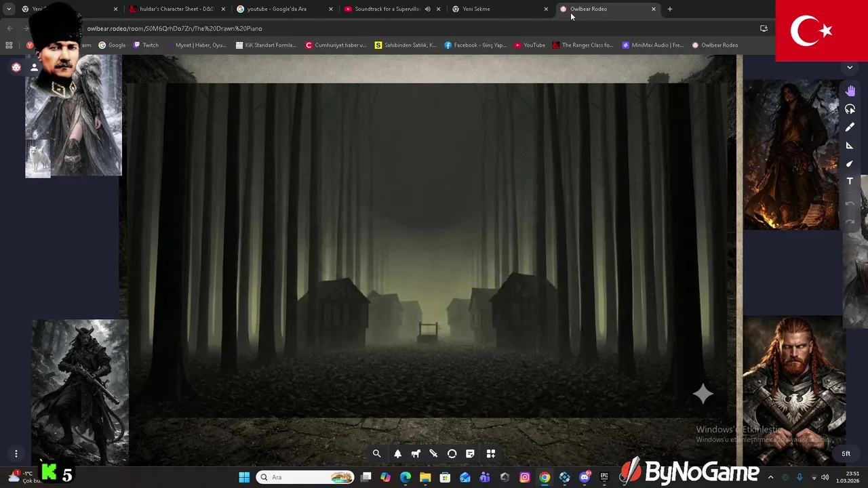Close the youtube Google search tab
Viewport: 868px width, 488px height.
(331, 9)
